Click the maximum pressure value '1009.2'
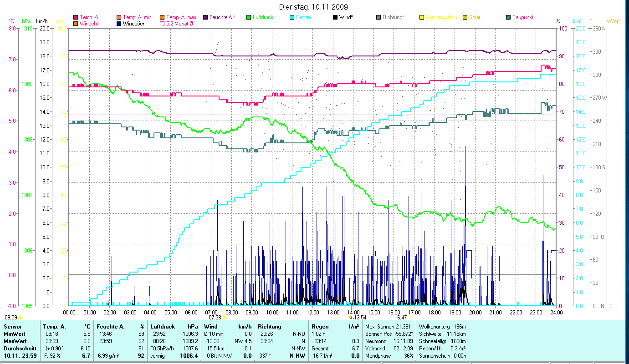This screenshot has width=629, height=364. tap(191, 341)
